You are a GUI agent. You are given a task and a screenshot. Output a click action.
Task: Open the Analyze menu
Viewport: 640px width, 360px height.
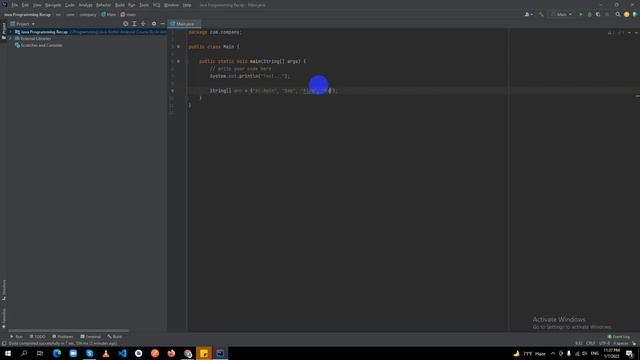[85, 5]
